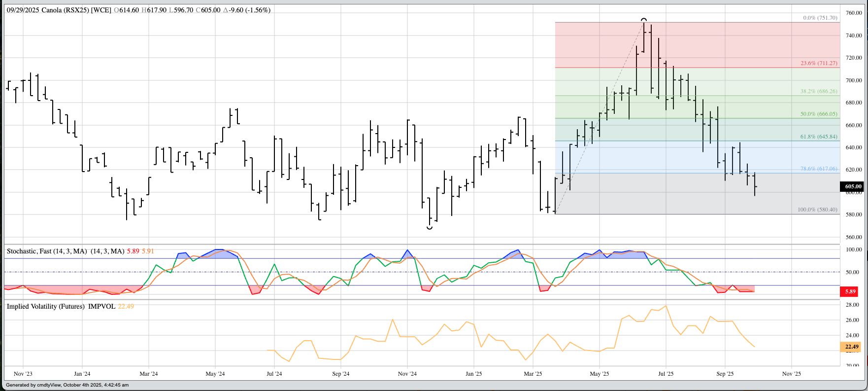Image resolution: width=868 pixels, height=391 pixels.
Task: Click the Sep '25 date on time axis
Action: [725, 374]
